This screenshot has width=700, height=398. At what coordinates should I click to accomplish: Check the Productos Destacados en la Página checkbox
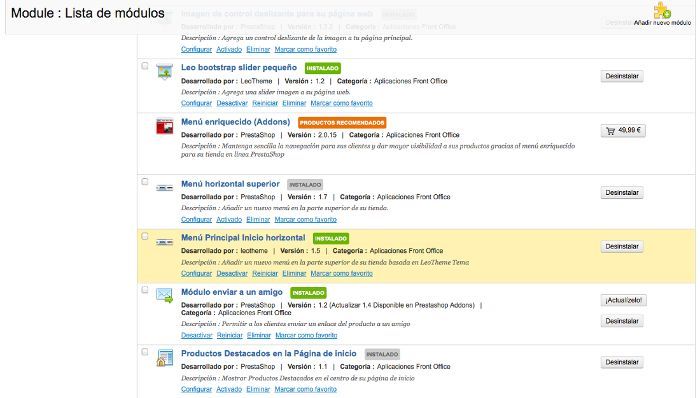(x=145, y=352)
